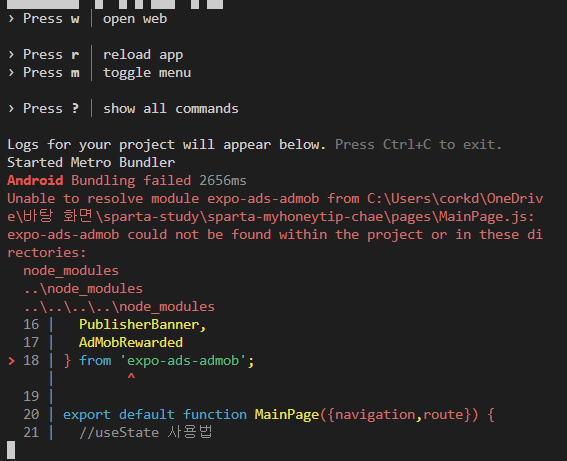Click the '..\node_modules' directory line
This screenshot has width=567, height=461.
click(x=83, y=289)
